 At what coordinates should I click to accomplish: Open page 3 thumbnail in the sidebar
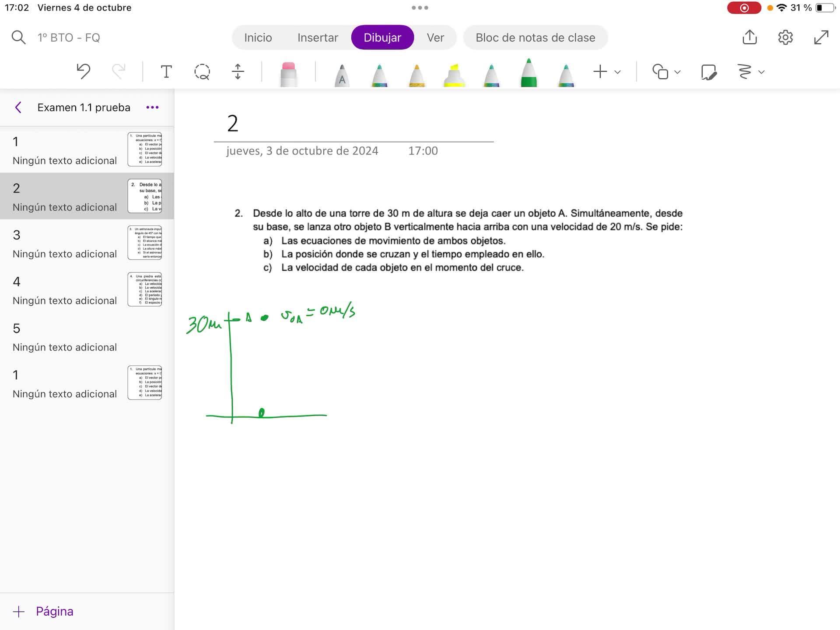point(145,243)
